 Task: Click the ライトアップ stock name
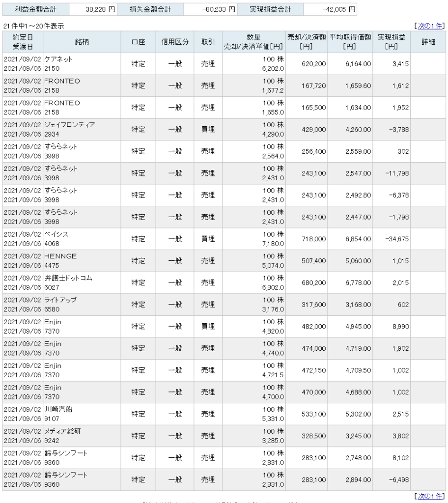point(60,300)
